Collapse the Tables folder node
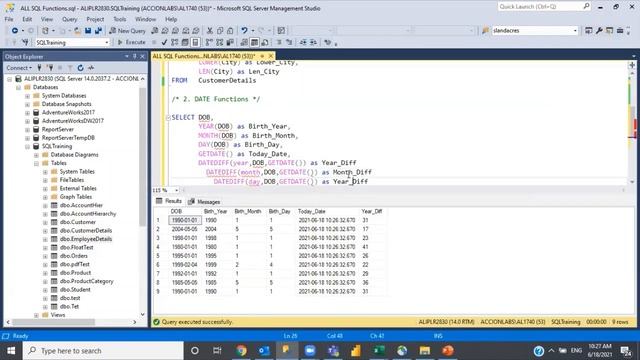Viewport: 640px width, 360px height. point(36,163)
